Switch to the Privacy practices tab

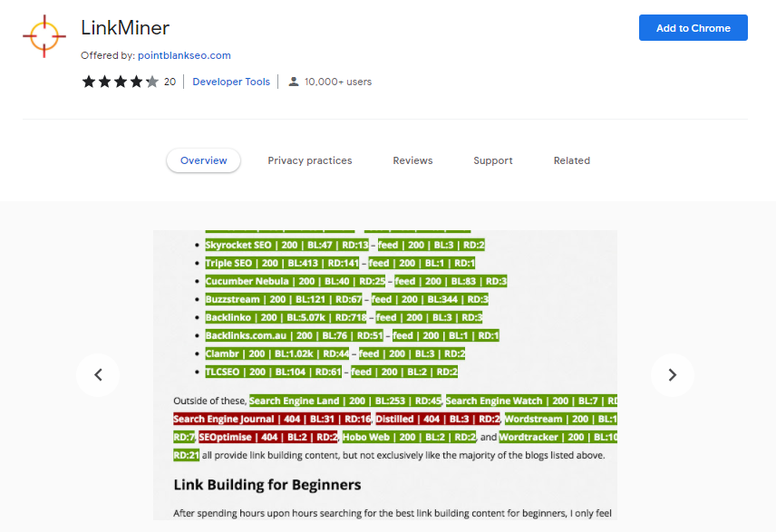pyautogui.click(x=309, y=160)
